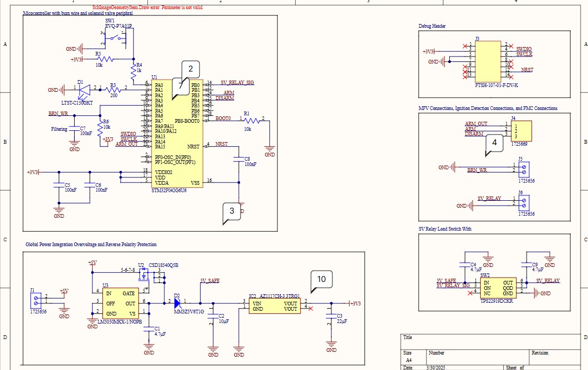
Task: Select the SV_RELAY_SIG net label
Action: (237, 82)
